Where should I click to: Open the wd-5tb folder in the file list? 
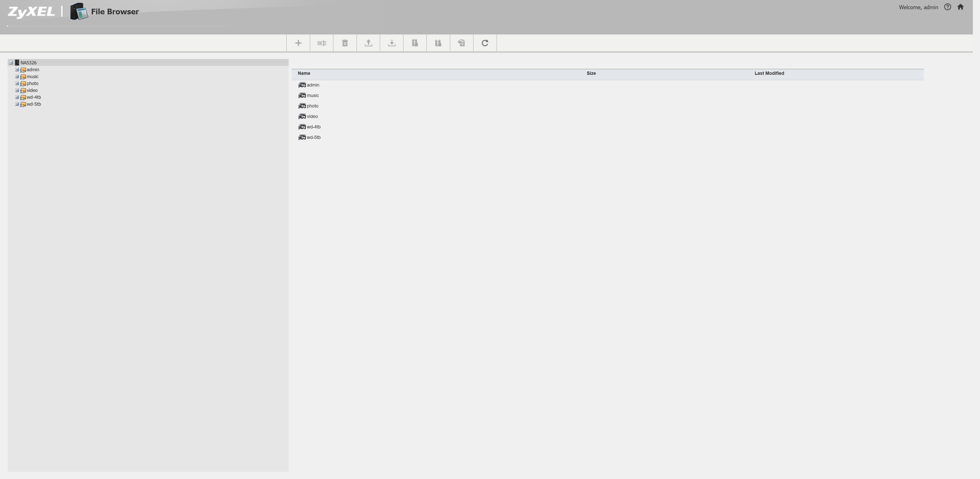(313, 137)
